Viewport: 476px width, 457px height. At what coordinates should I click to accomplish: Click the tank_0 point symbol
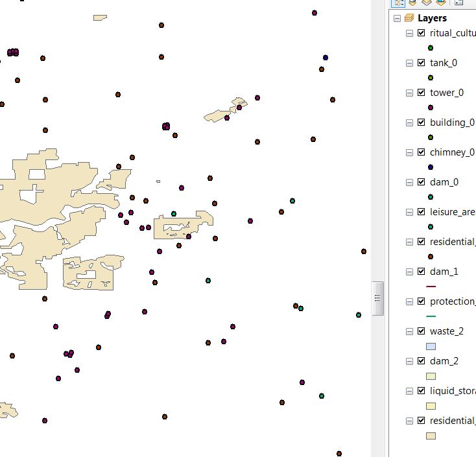coord(431,78)
